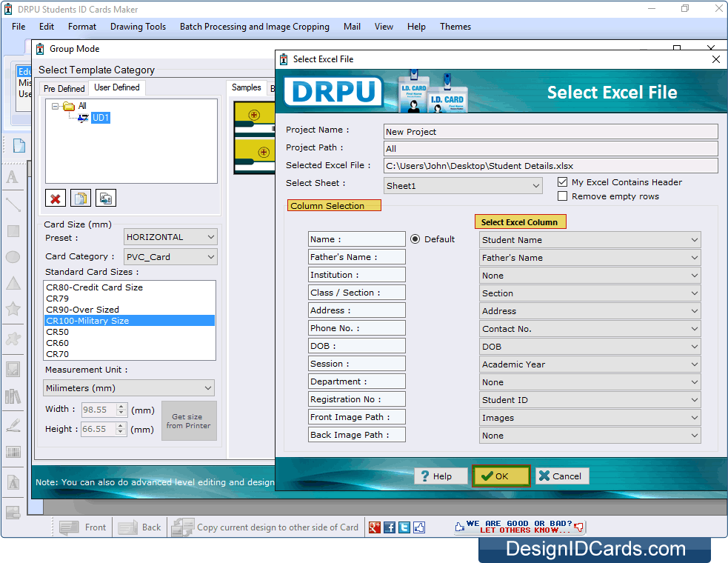The width and height of the screenshot is (728, 563).
Task: Select the watermark tool in left toolbar
Action: click(13, 483)
